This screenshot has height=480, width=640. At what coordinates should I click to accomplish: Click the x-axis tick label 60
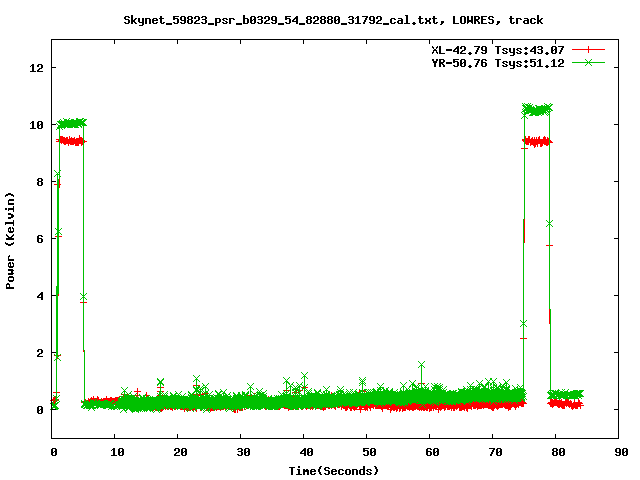pos(432,452)
